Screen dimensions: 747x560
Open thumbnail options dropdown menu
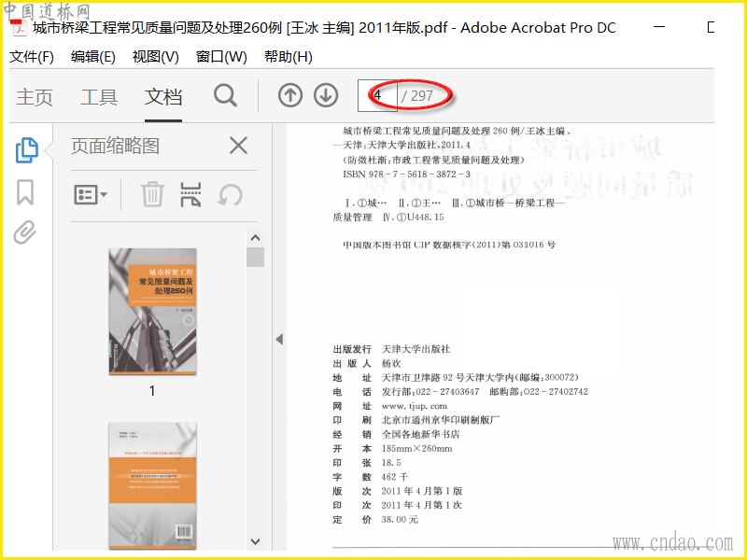(x=90, y=195)
